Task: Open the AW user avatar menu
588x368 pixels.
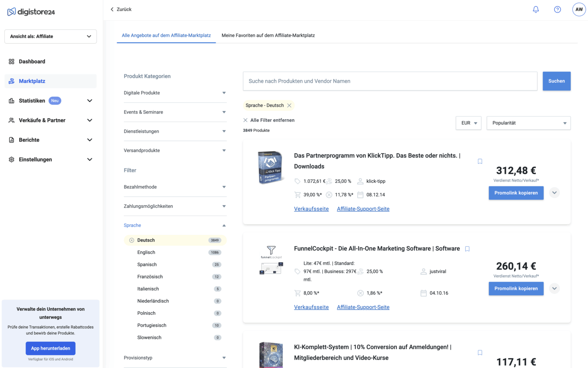Action: 579,9
